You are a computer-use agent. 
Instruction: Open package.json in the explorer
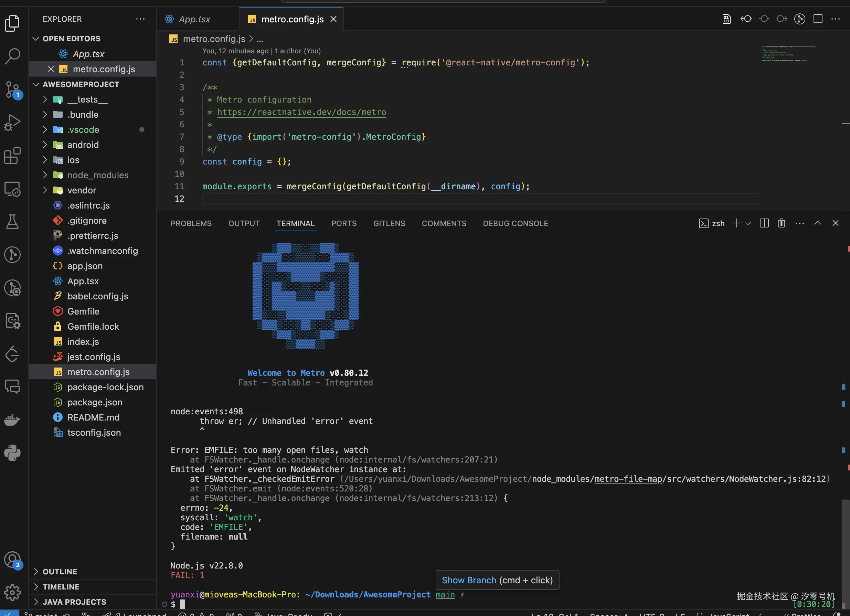point(94,402)
